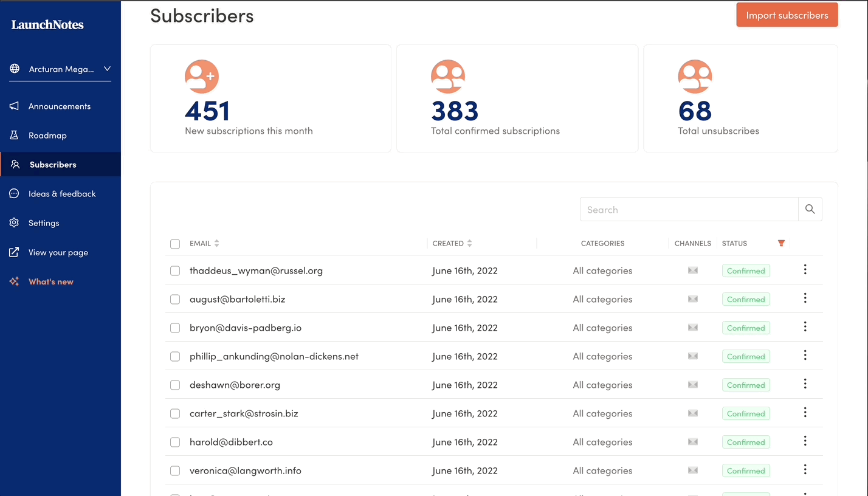Screen dimensions: 868x496
Task: Click the Import subscribers button
Action: 787,15
